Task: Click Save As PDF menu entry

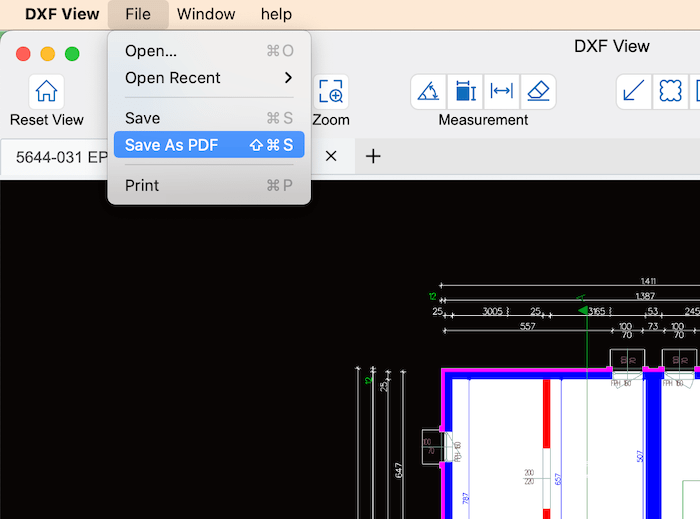Action: coord(209,145)
